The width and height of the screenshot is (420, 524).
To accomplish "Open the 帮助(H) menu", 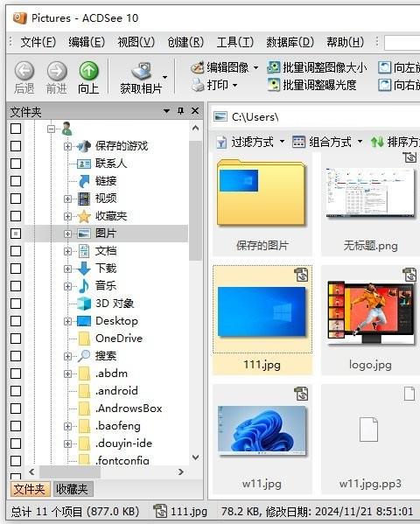I will click(x=345, y=42).
